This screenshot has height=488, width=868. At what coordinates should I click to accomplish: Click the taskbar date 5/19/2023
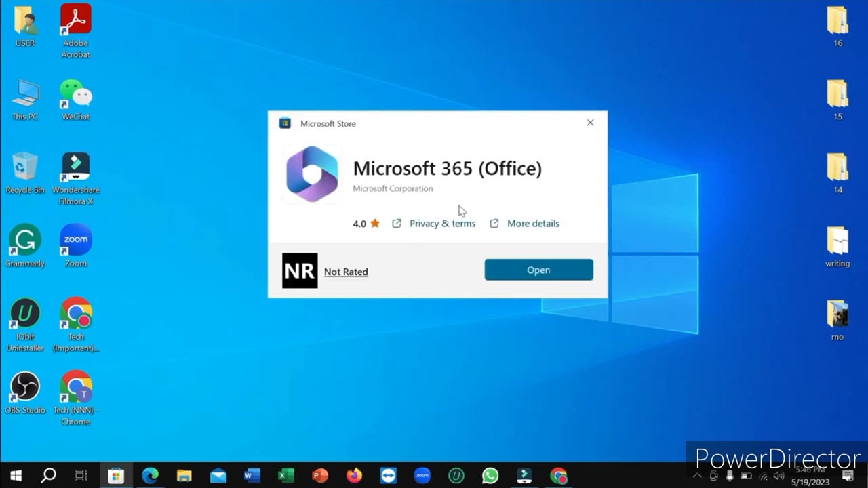pyautogui.click(x=810, y=482)
